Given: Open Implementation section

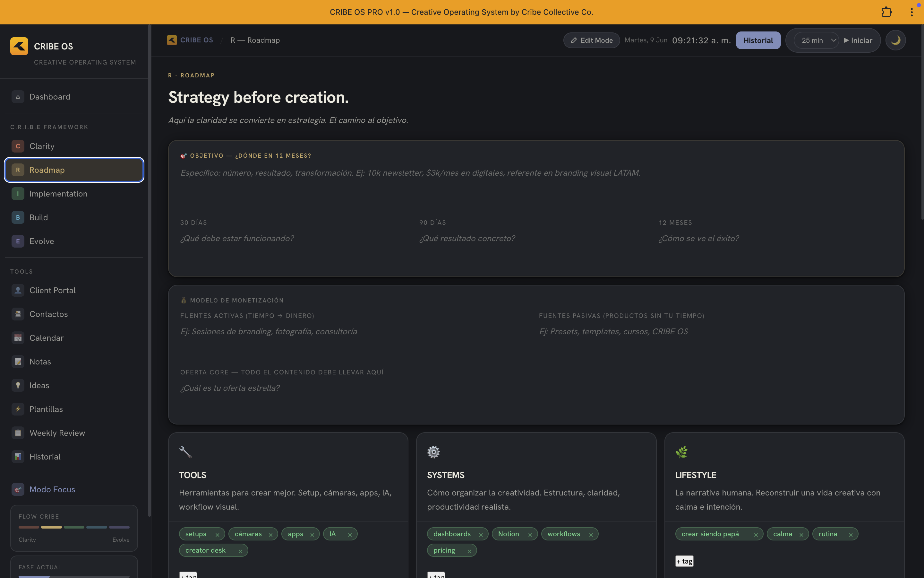Looking at the screenshot, I should 74,194.
